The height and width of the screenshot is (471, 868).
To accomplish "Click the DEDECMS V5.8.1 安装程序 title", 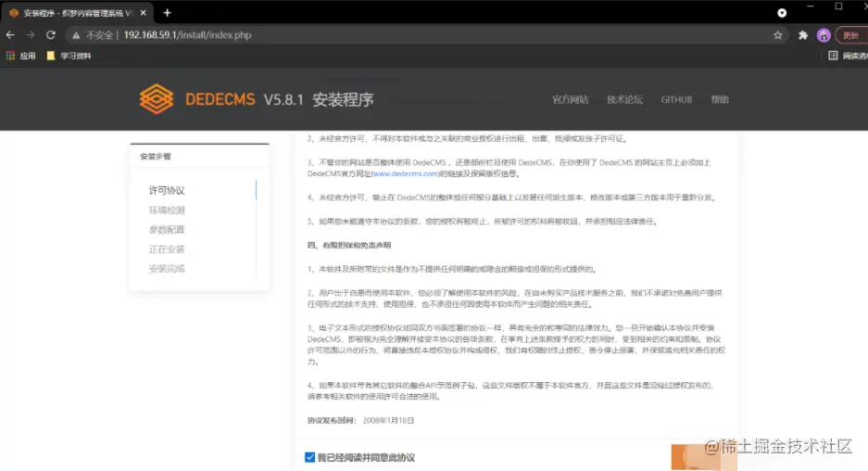I will pyautogui.click(x=280, y=100).
